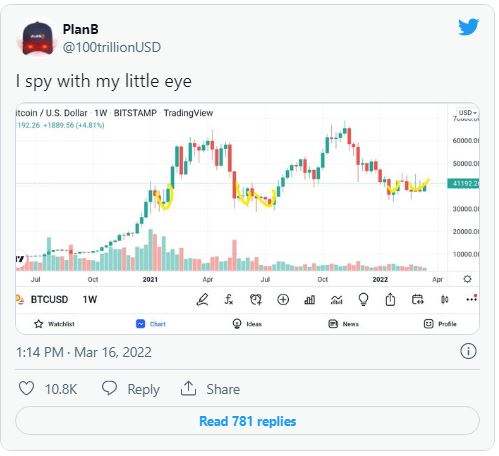Click the alarm clock alert icon
The image size is (499, 456).
point(256,300)
